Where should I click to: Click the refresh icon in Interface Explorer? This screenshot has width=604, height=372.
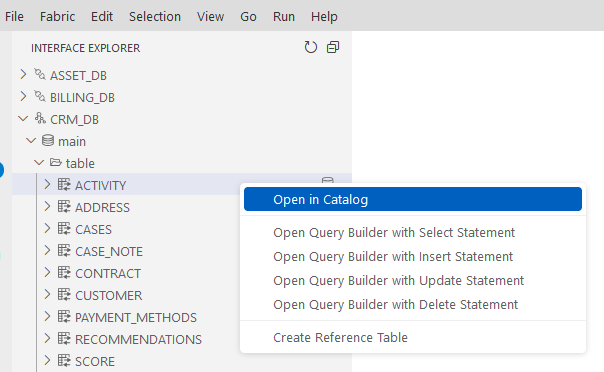[x=310, y=47]
